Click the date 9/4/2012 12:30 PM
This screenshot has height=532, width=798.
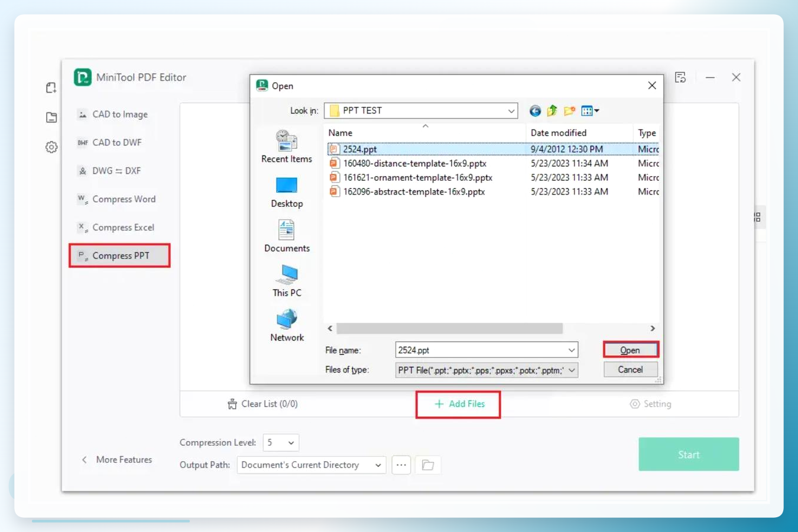coord(567,149)
